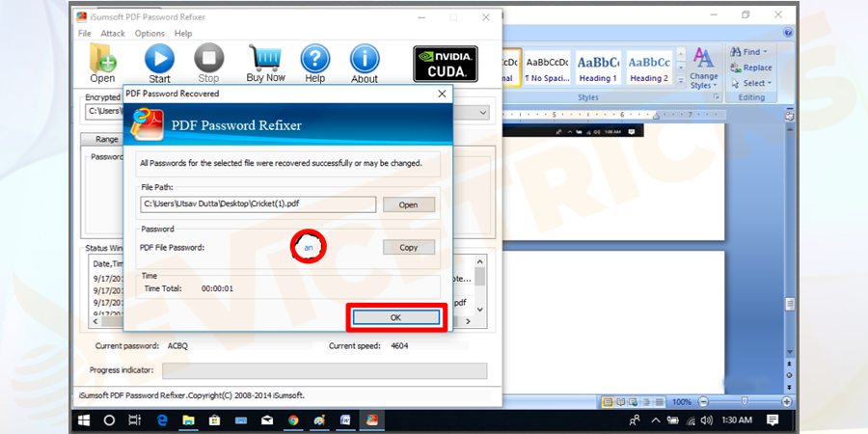
Task: Open Cortana search circle on taskbar
Action: pyautogui.click(x=109, y=420)
